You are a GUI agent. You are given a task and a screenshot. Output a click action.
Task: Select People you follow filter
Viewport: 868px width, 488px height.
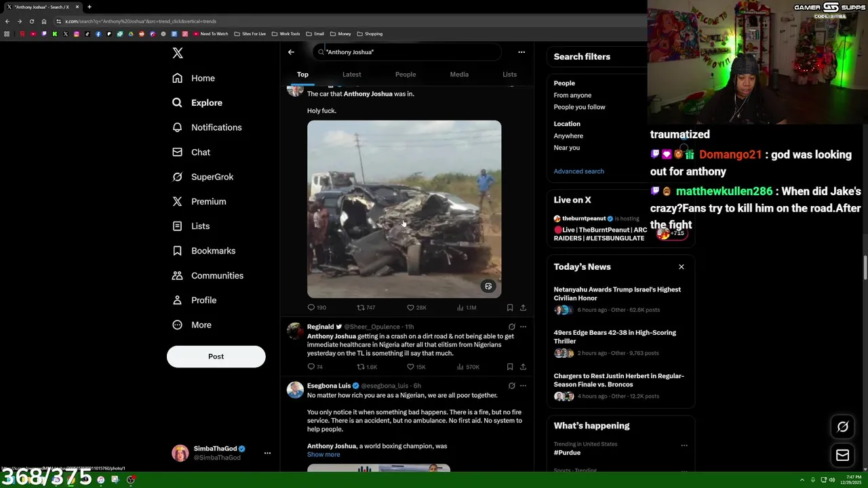tap(579, 107)
